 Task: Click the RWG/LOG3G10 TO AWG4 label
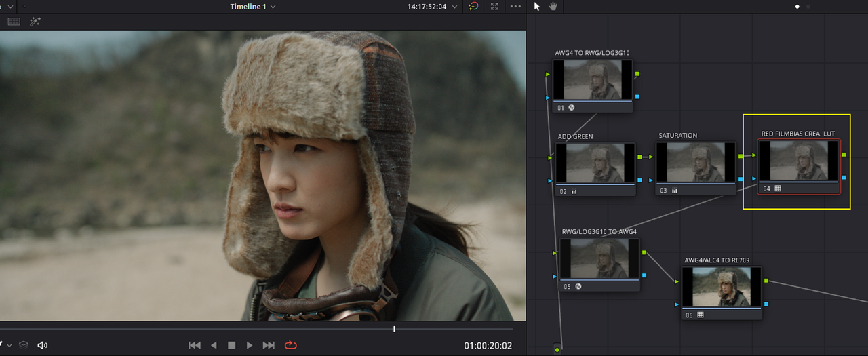[599, 231]
